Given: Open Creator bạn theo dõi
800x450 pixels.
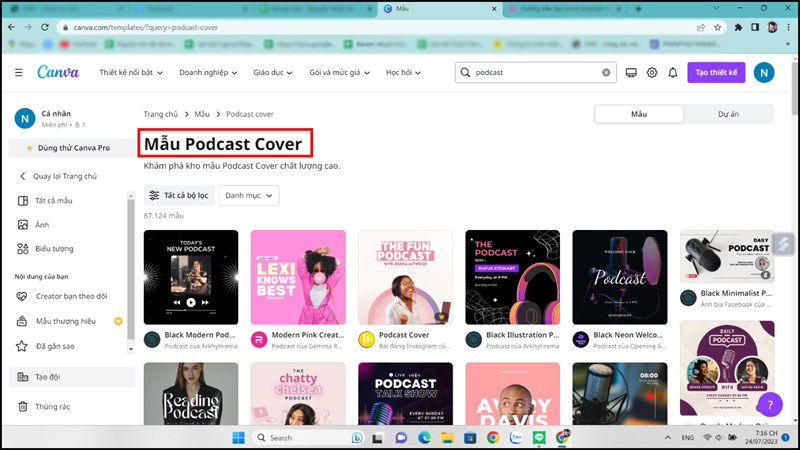Looking at the screenshot, I should [71, 296].
